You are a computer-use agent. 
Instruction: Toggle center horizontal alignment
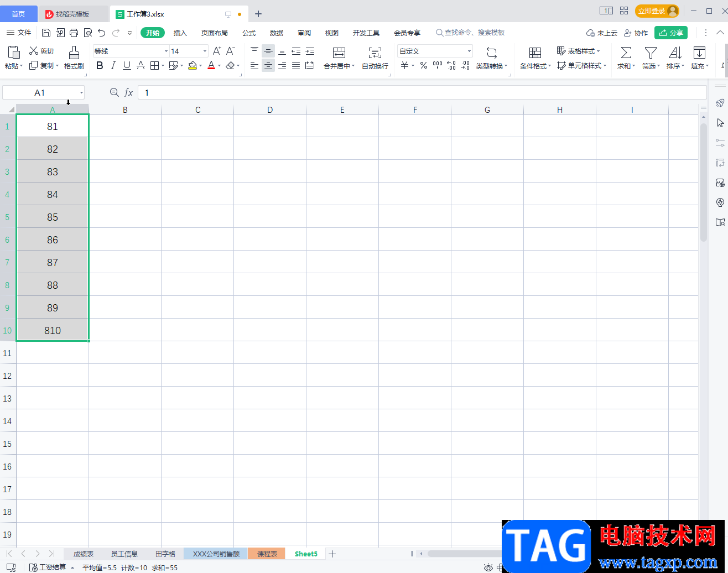(268, 66)
